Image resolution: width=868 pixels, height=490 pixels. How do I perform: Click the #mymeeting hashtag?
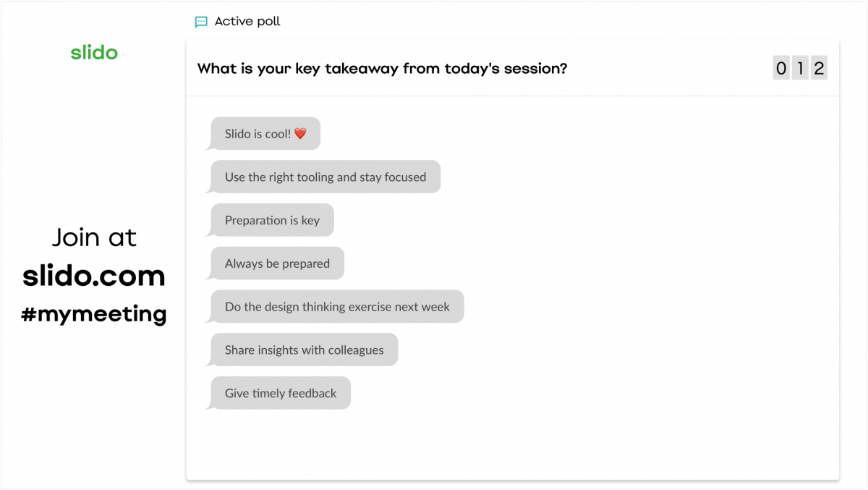point(94,313)
